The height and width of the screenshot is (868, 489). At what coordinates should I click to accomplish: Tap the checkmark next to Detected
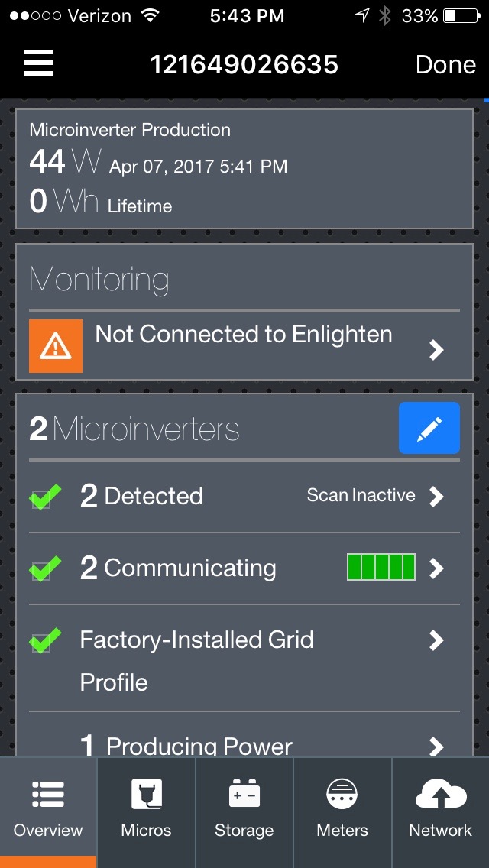coord(44,497)
